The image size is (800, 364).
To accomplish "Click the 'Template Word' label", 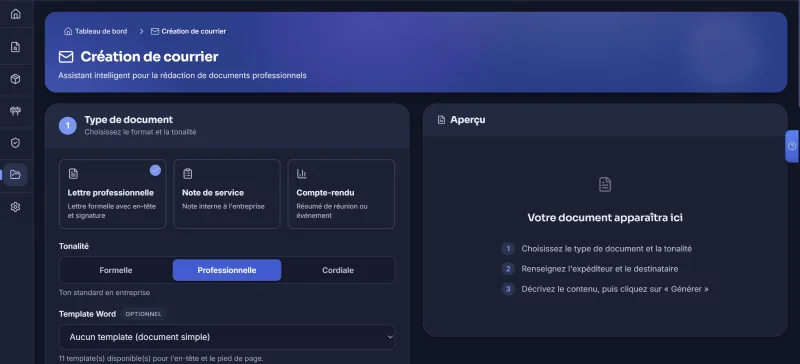I will [87, 314].
